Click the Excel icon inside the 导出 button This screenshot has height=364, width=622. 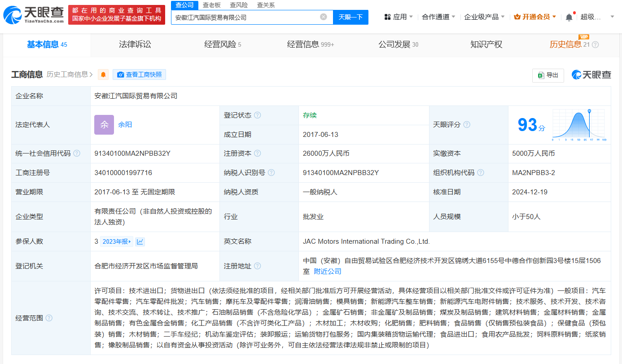(x=541, y=75)
